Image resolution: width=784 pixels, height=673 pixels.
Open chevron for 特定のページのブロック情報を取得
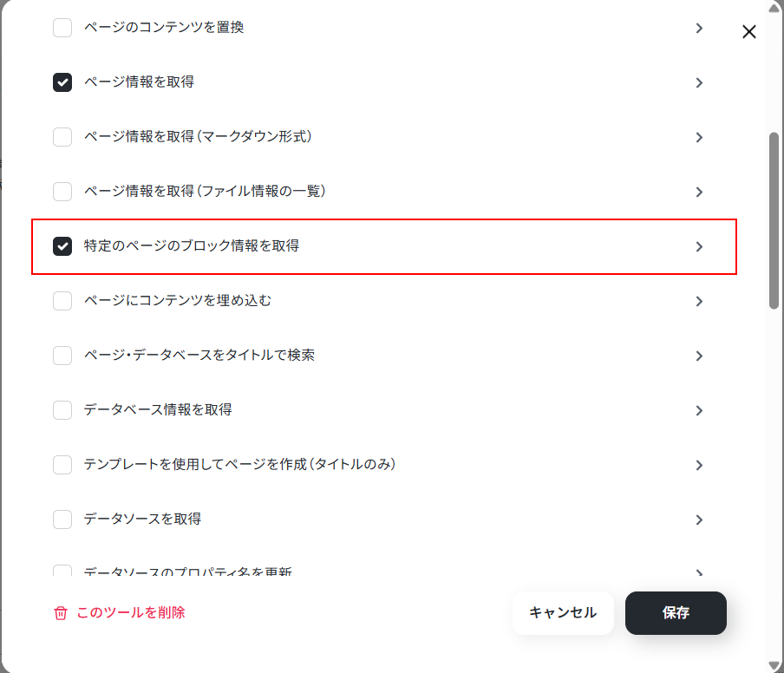[x=699, y=246]
